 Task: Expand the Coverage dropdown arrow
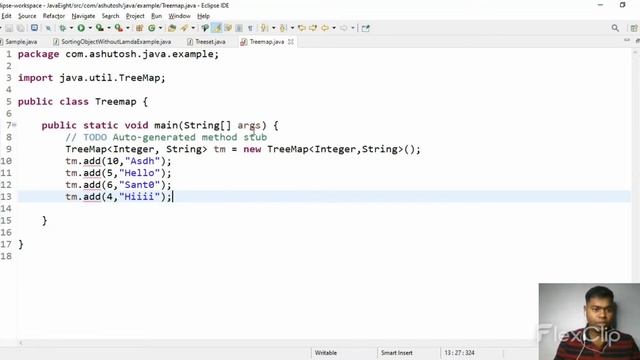tap(109, 28)
